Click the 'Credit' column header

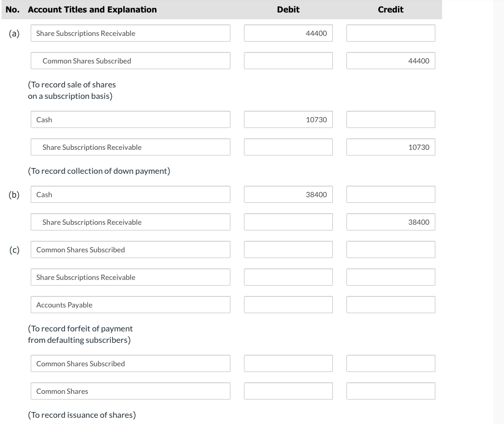pos(391,10)
